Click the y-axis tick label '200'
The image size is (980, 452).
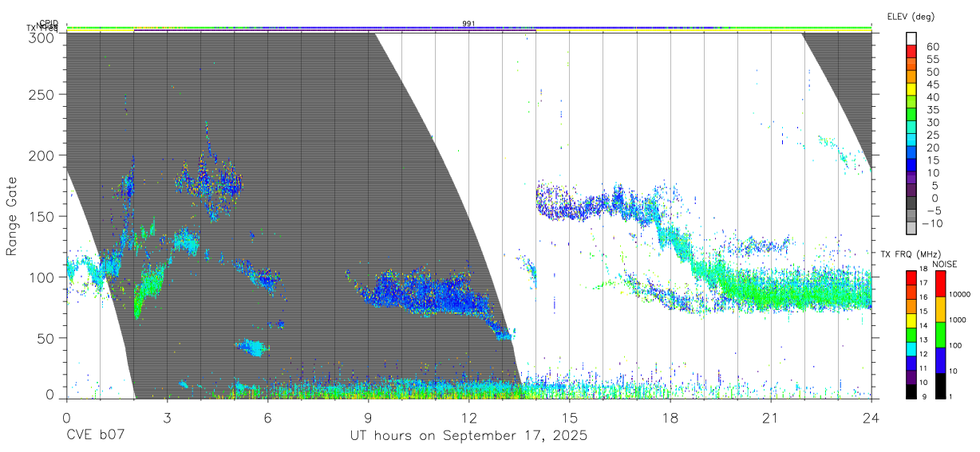[x=41, y=155]
